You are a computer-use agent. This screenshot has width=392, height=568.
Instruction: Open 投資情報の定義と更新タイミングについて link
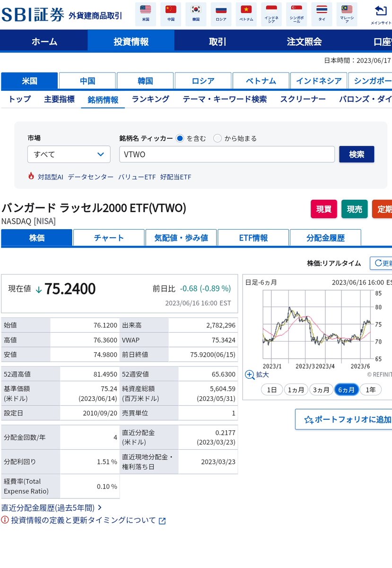[83, 520]
